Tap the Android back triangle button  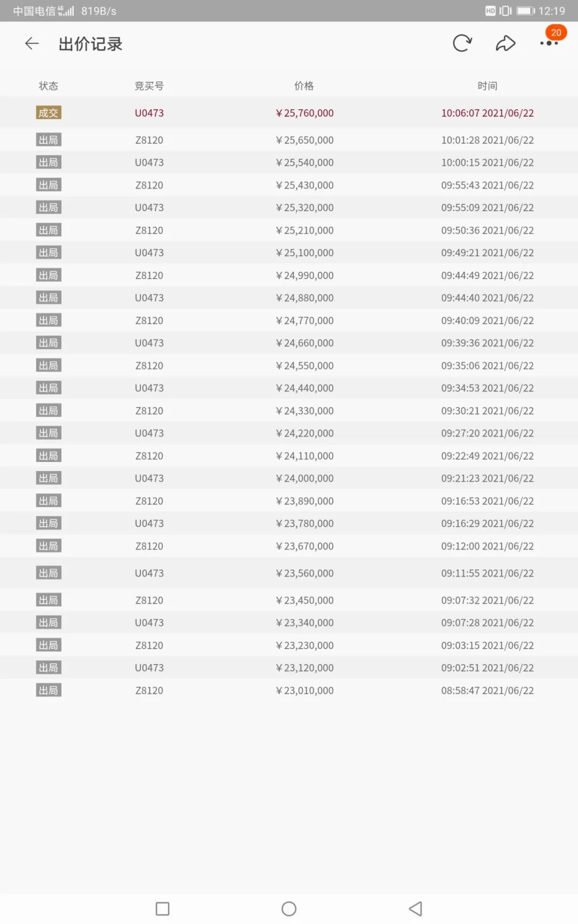tap(415, 908)
